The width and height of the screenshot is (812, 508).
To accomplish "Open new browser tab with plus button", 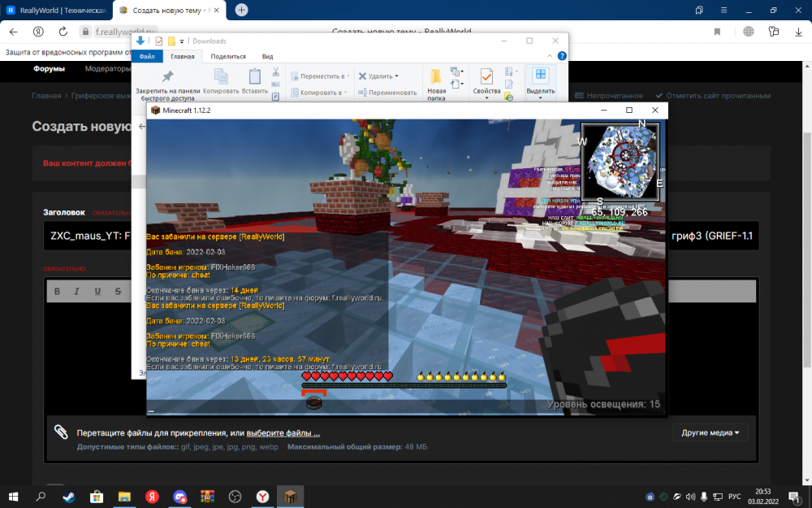I will (241, 10).
